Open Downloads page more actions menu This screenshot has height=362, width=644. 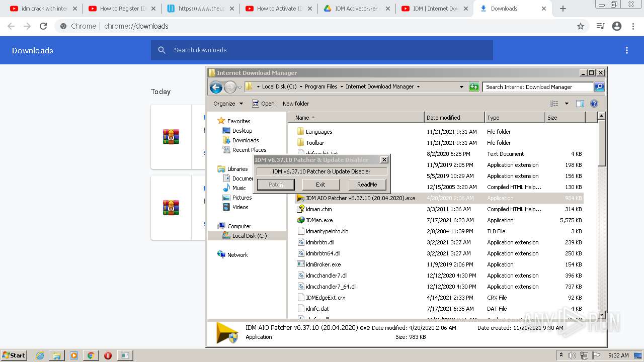627,50
